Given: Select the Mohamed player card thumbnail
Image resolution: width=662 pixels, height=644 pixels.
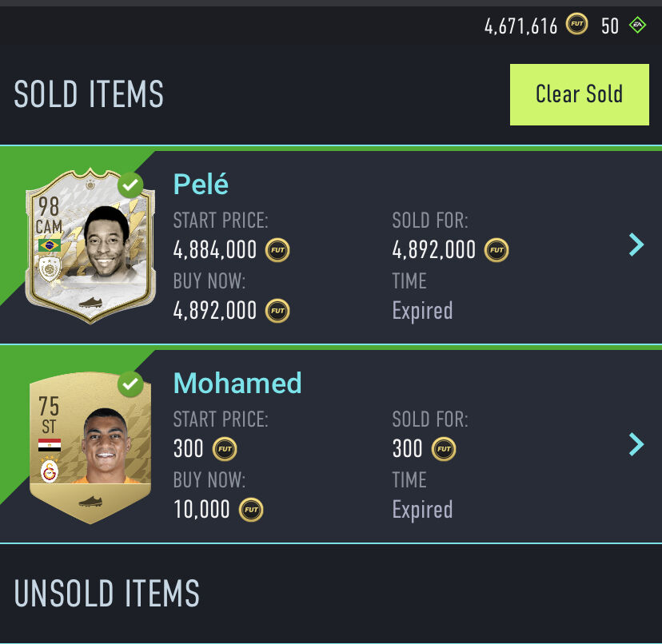Looking at the screenshot, I should pyautogui.click(x=90, y=447).
